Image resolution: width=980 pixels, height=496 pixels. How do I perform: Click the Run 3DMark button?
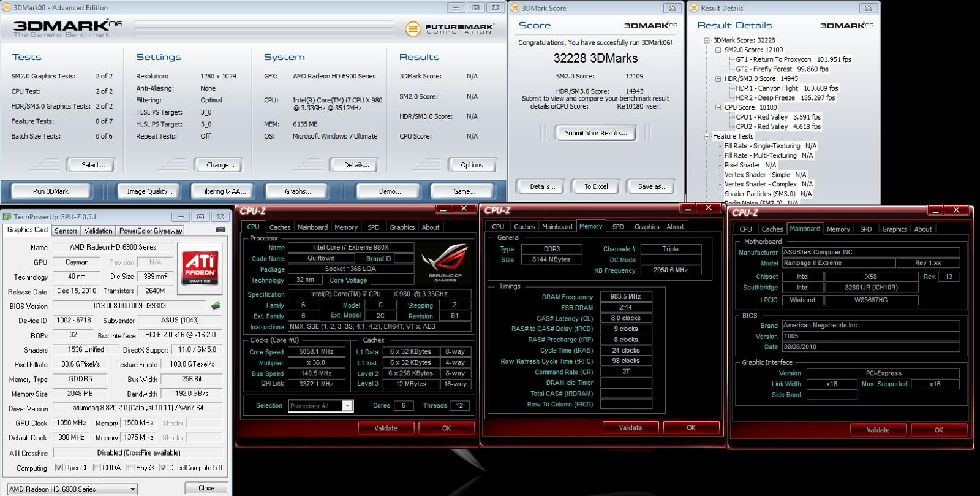[x=51, y=191]
